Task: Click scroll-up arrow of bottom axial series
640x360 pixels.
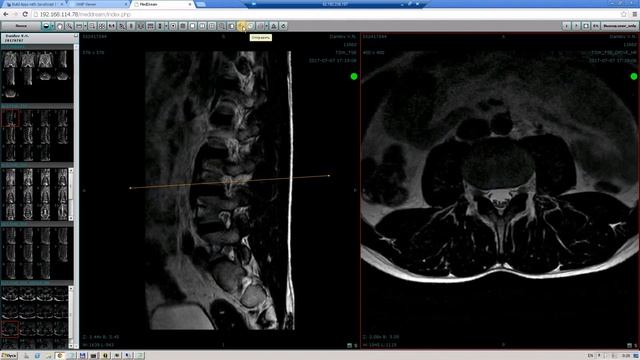Action: coord(71,289)
